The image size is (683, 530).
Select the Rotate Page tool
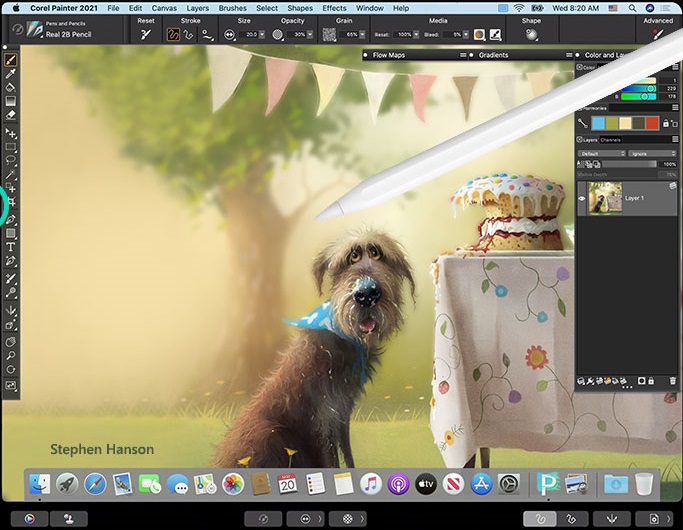click(10, 370)
